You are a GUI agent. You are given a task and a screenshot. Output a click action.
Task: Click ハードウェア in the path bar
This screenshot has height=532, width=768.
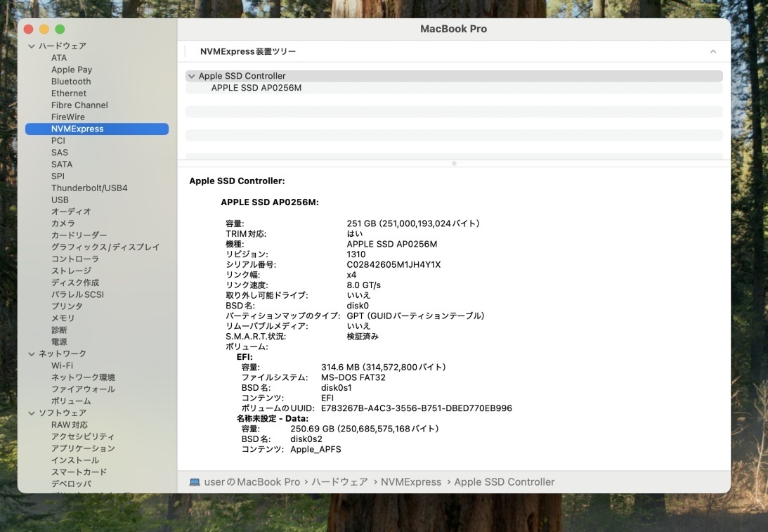[x=339, y=482]
